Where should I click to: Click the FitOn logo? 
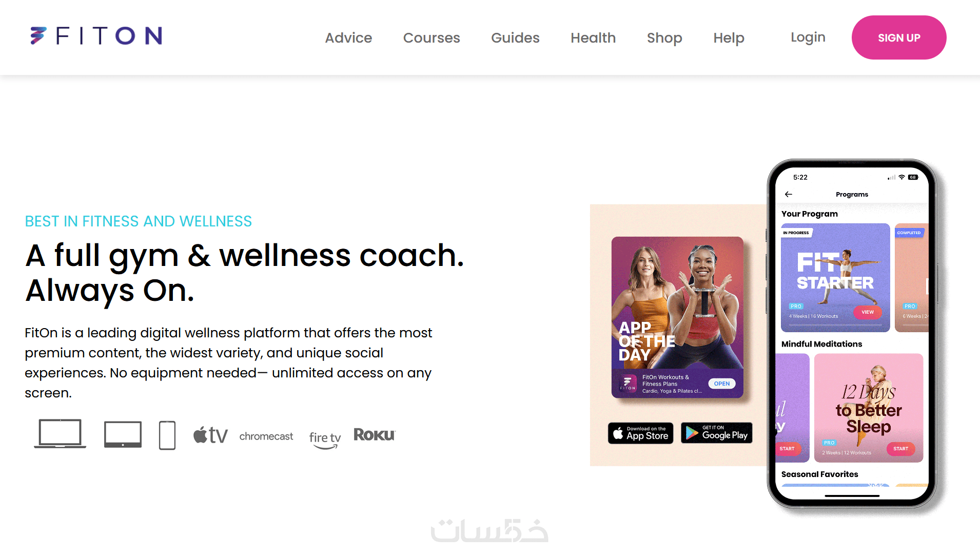96,36
